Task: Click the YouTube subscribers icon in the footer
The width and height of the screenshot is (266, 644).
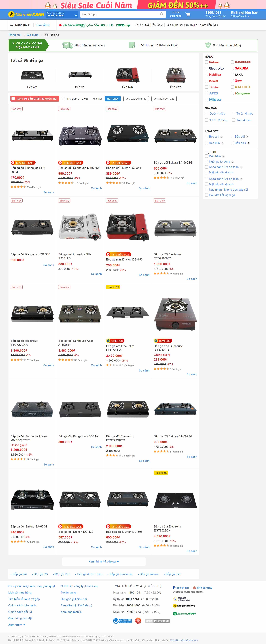Action: (194, 588)
